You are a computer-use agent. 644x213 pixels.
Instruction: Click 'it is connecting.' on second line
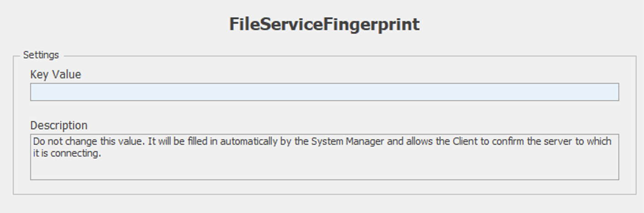67,153
